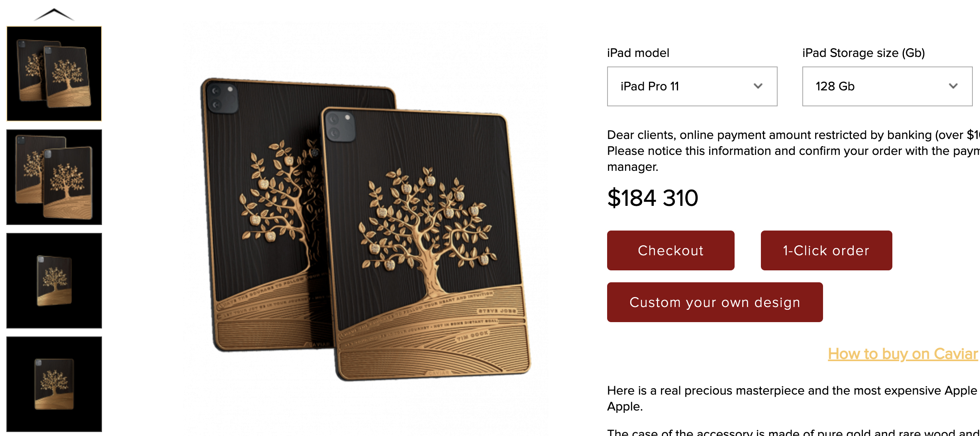Open the How to buy on Caviar link

point(903,354)
